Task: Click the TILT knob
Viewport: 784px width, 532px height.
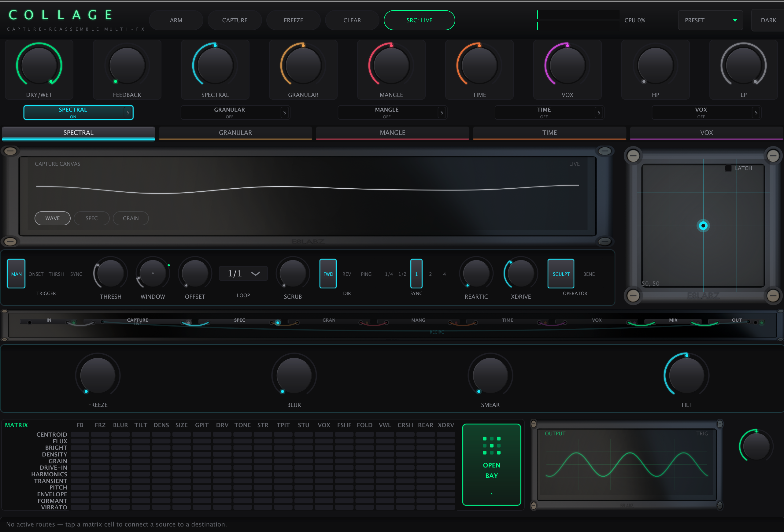Action: [x=686, y=375]
